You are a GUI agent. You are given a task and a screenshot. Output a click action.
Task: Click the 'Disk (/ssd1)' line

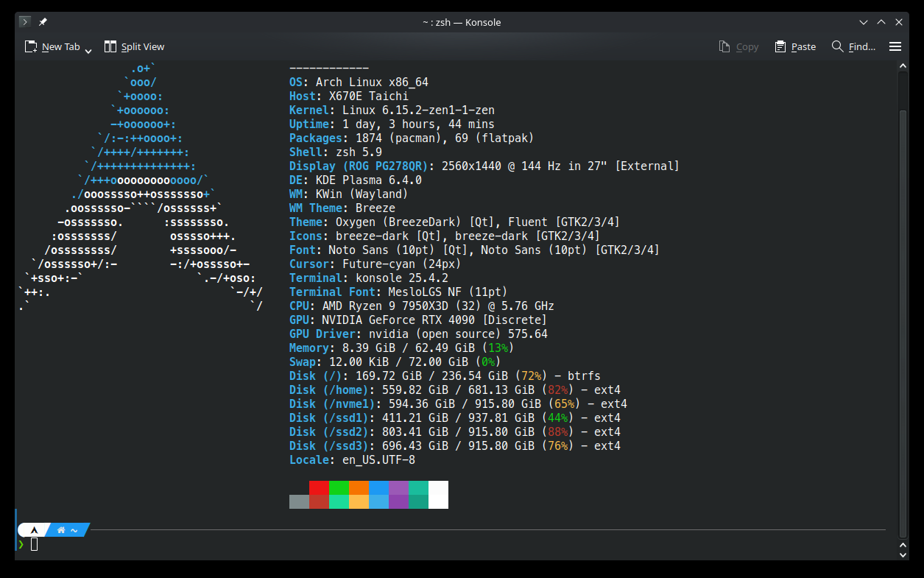pos(455,418)
